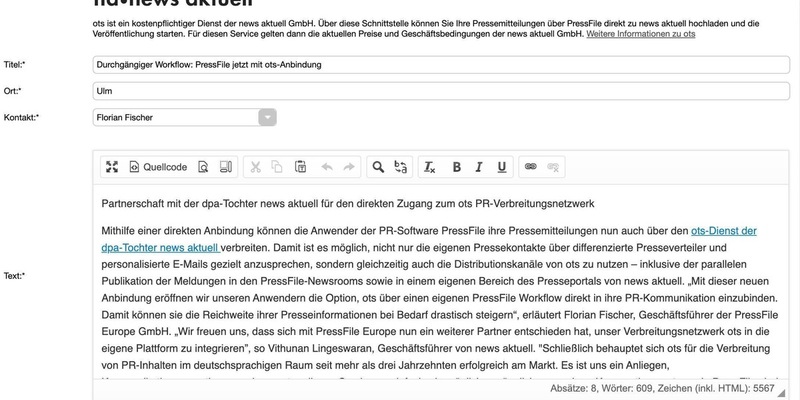Toggle bold formatting
The height and width of the screenshot is (400, 800).
[457, 167]
